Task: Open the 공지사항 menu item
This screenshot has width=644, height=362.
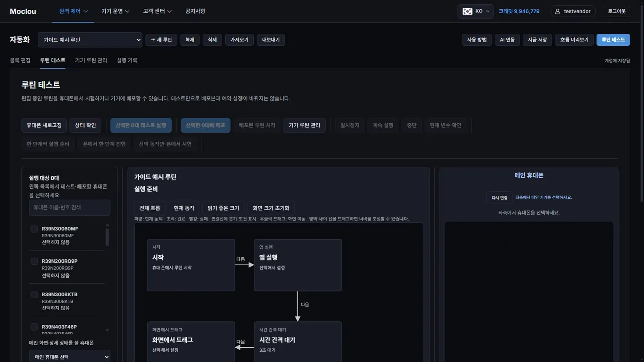Action: [x=195, y=11]
